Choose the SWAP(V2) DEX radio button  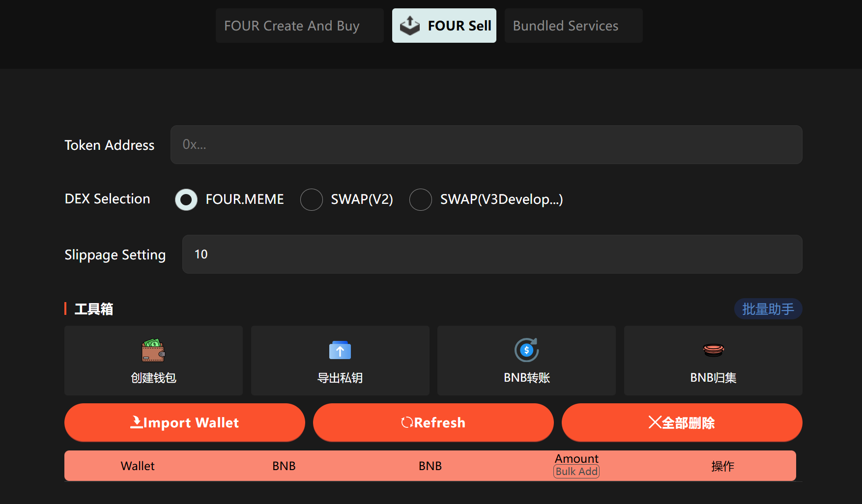coord(312,199)
